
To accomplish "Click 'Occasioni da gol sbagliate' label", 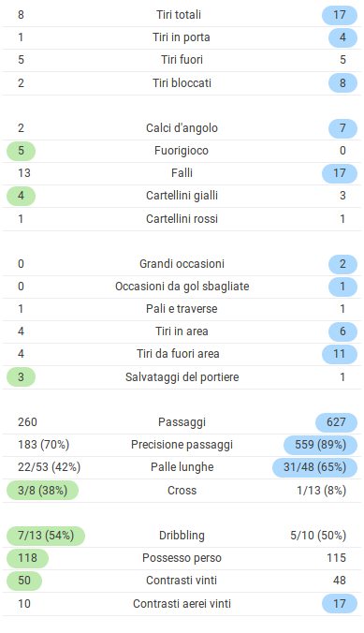I will coord(182,287).
